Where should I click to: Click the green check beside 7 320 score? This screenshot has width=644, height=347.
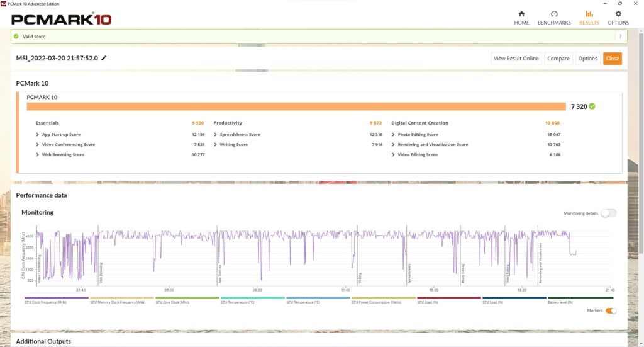(x=592, y=106)
